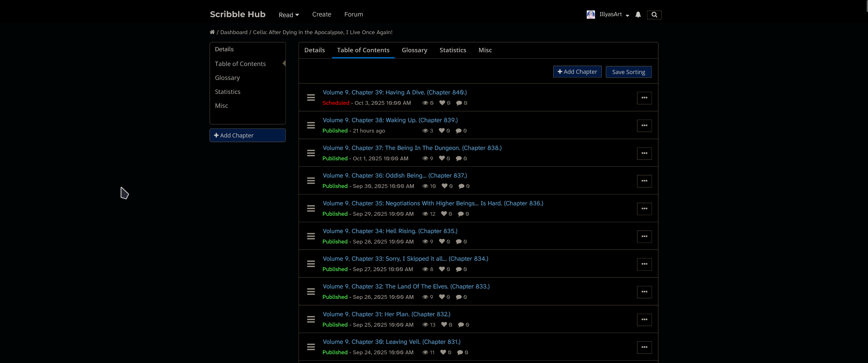Open options menu for Chapter 31
Viewport: 868px width, 363px height.
644,320
